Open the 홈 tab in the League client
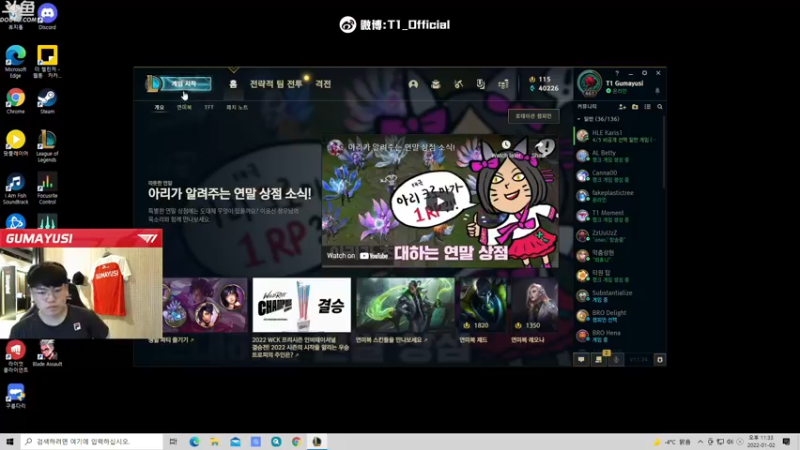The image size is (800, 450). click(233, 84)
